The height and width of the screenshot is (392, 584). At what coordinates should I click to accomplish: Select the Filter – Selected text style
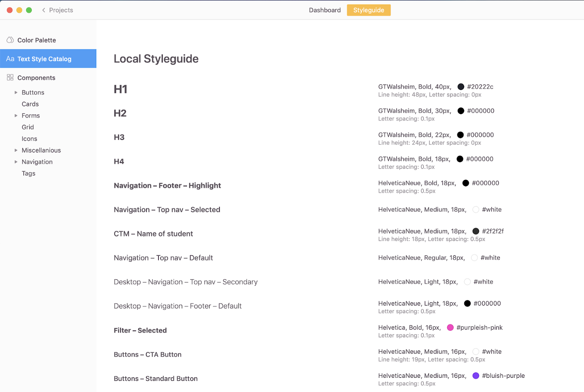pyautogui.click(x=140, y=330)
